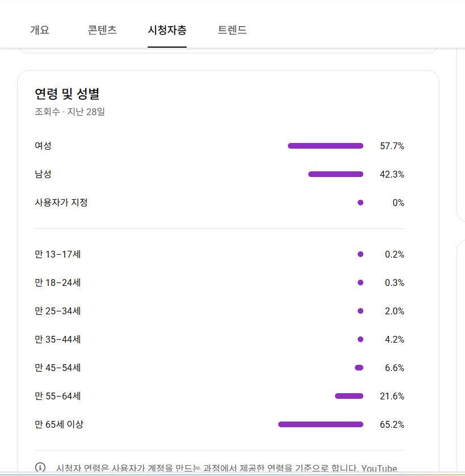Click the 42.3% value for 남성
465x476 pixels.
392,174
